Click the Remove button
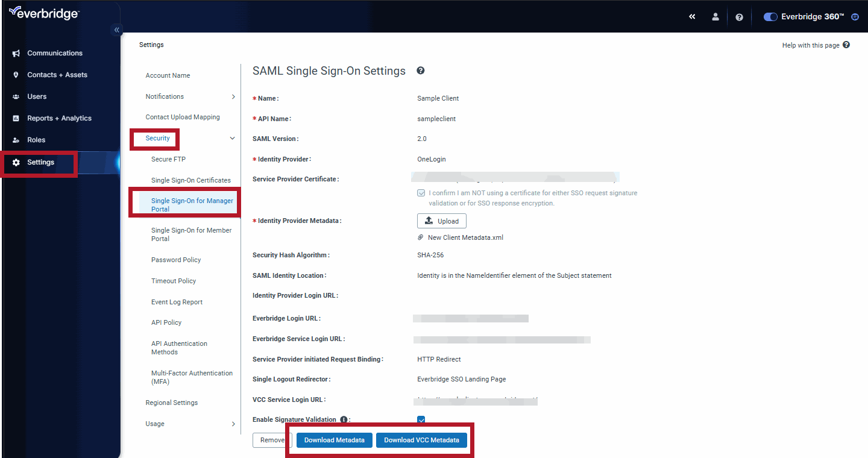868x458 pixels. [272, 440]
